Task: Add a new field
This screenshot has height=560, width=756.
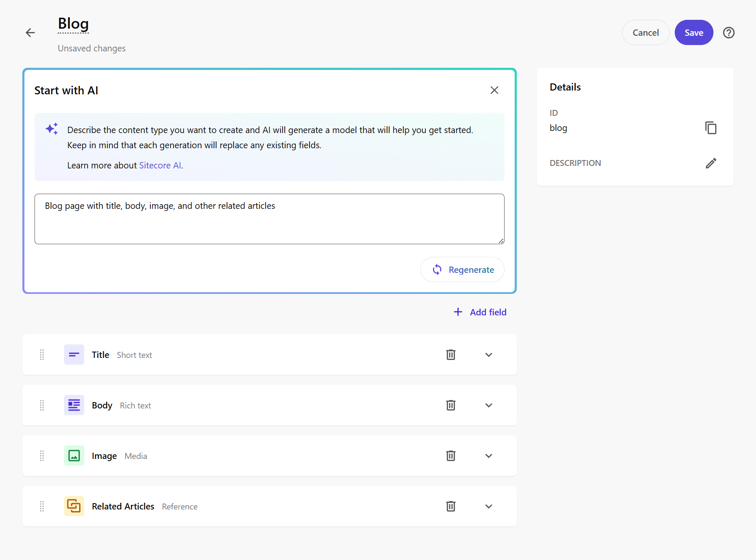Action: tap(480, 312)
